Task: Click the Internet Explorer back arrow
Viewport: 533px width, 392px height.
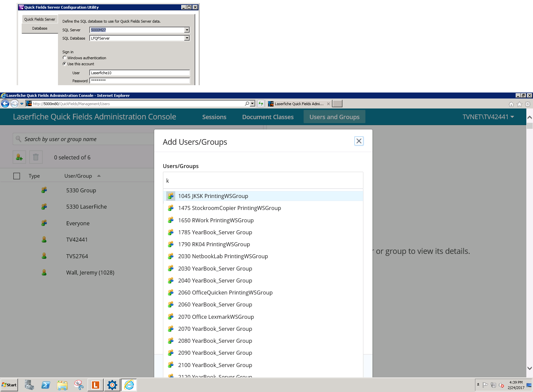Action: click(x=5, y=104)
